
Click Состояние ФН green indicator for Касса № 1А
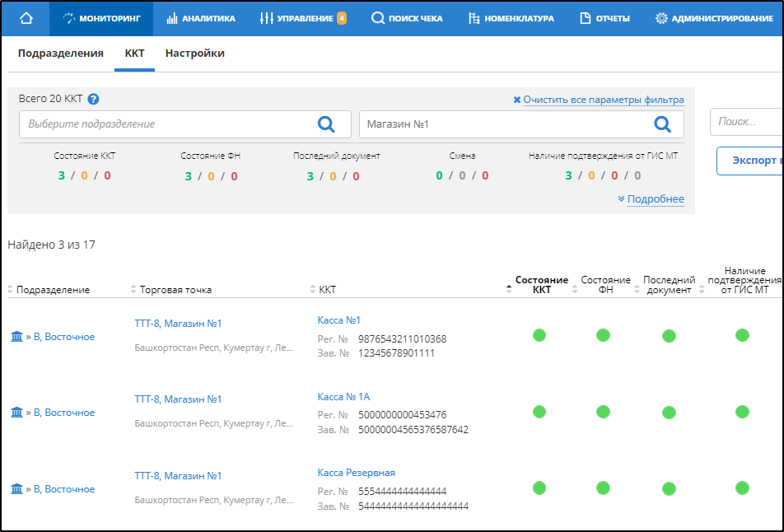coord(603,412)
